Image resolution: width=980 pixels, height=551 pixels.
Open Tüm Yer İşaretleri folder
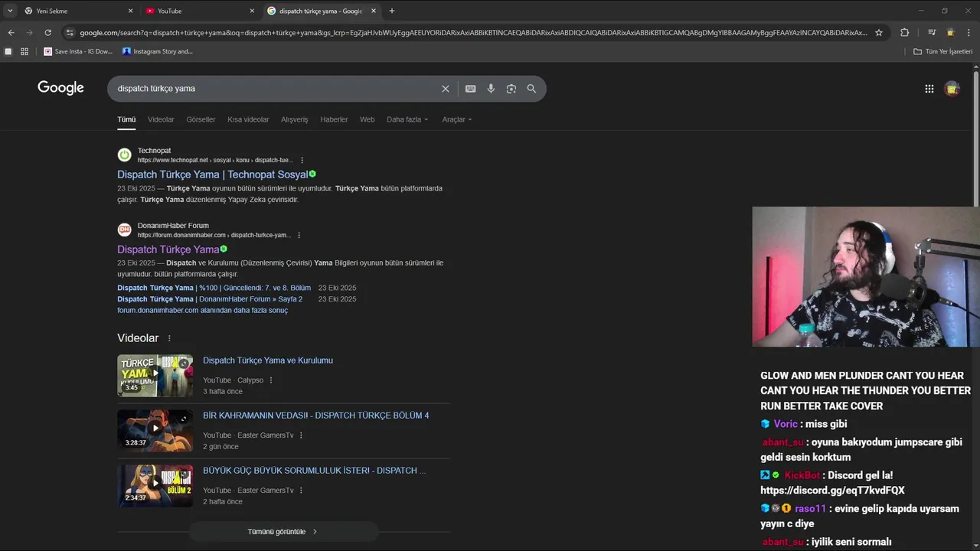[943, 51]
